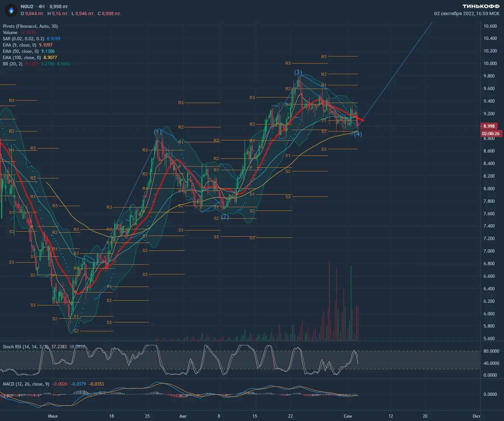Select Elliott wave label (3)
This screenshot has width=504, height=421.
pos(298,72)
